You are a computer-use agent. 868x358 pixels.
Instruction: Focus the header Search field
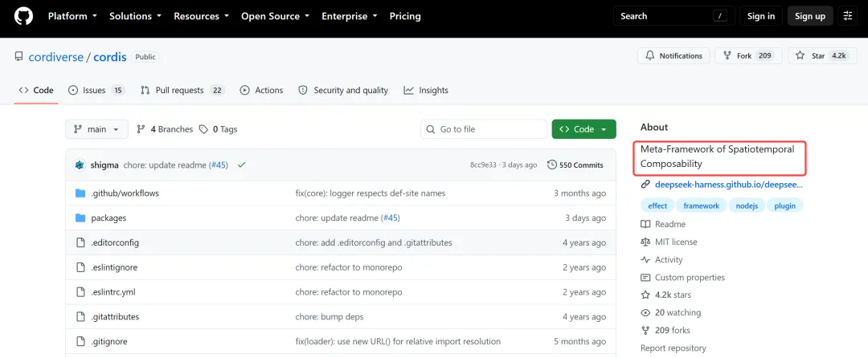(x=674, y=16)
